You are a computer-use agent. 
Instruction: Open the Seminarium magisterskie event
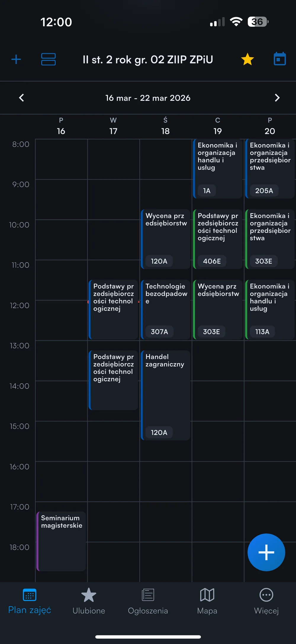61,541
